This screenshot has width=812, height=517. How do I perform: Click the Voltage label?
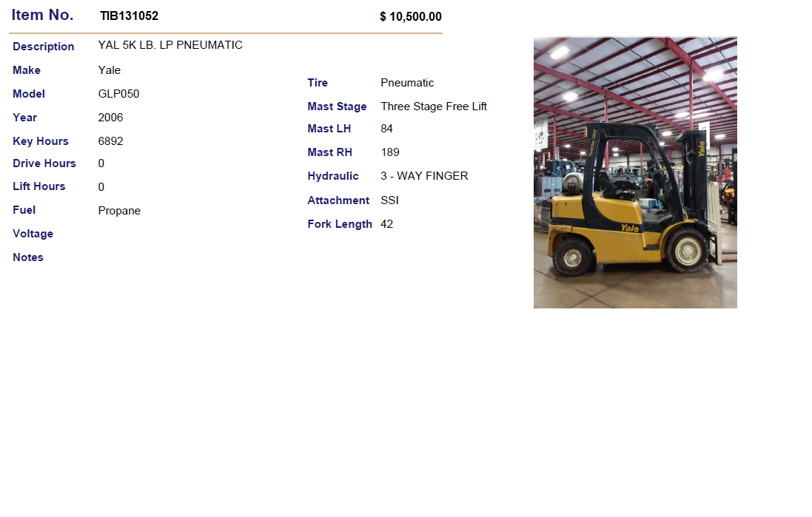coord(33,234)
